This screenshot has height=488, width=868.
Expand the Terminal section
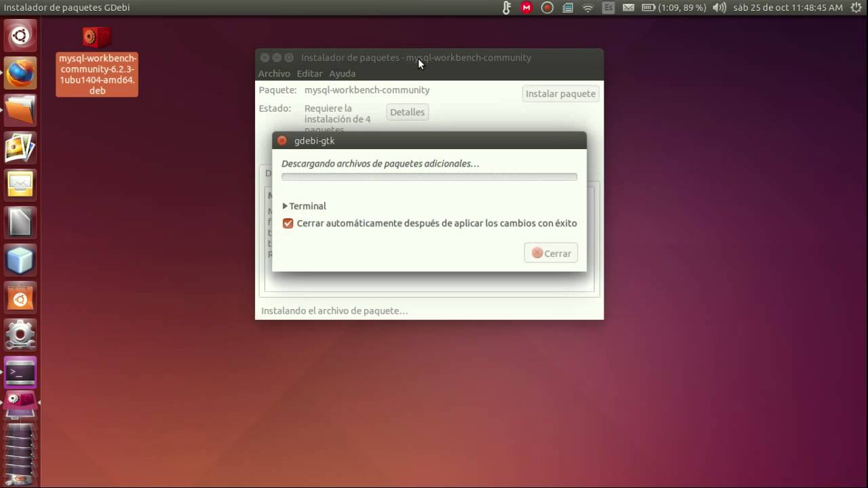pos(304,206)
